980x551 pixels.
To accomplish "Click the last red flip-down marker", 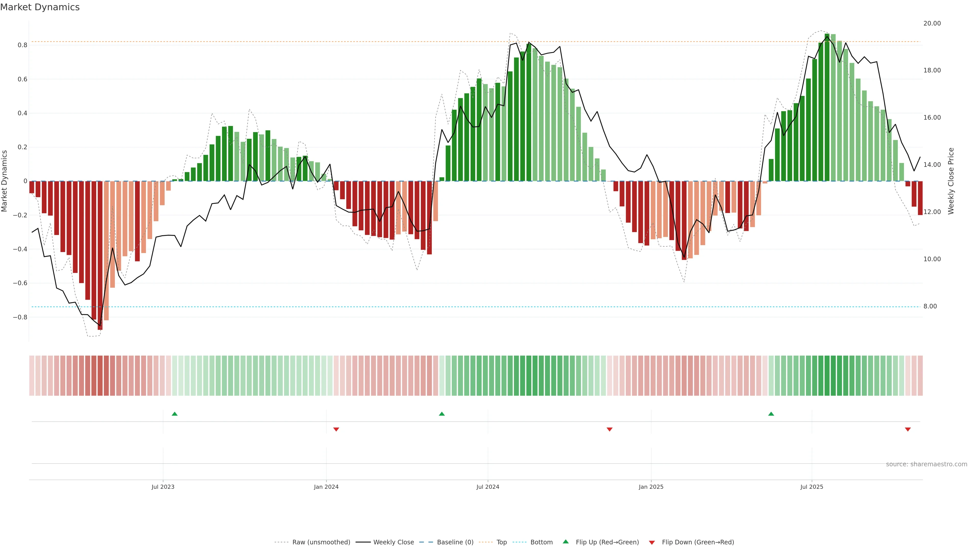I will click(x=908, y=429).
